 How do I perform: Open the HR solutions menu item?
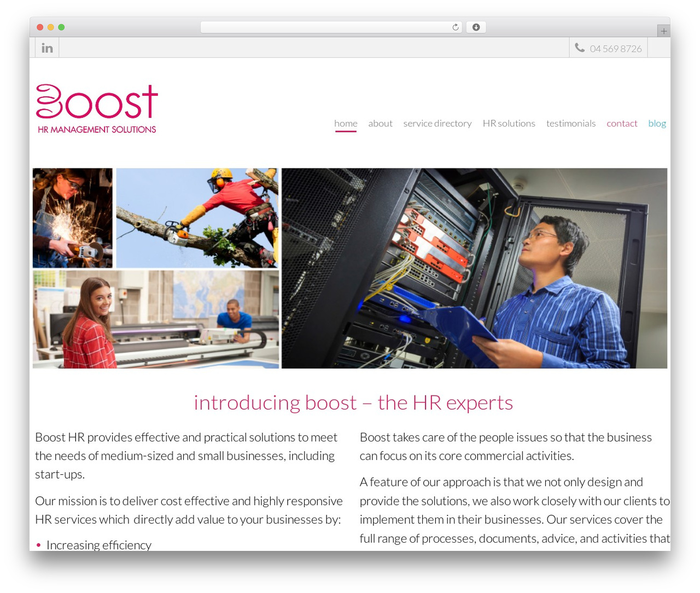point(509,124)
